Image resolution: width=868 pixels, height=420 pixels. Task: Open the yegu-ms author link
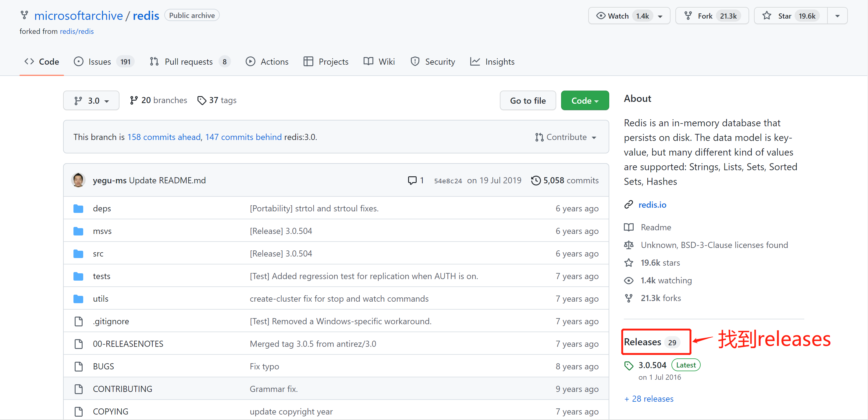click(x=109, y=181)
